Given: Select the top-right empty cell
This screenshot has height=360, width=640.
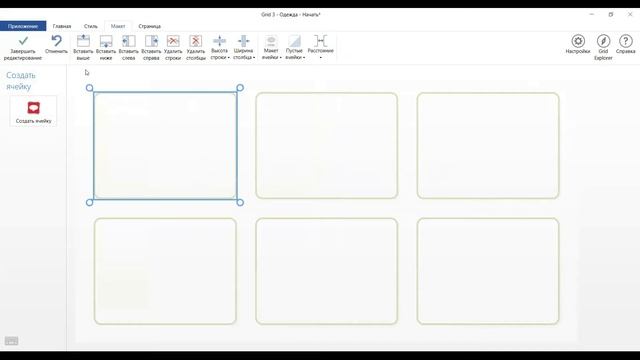Looking at the screenshot, I should coord(488,146).
